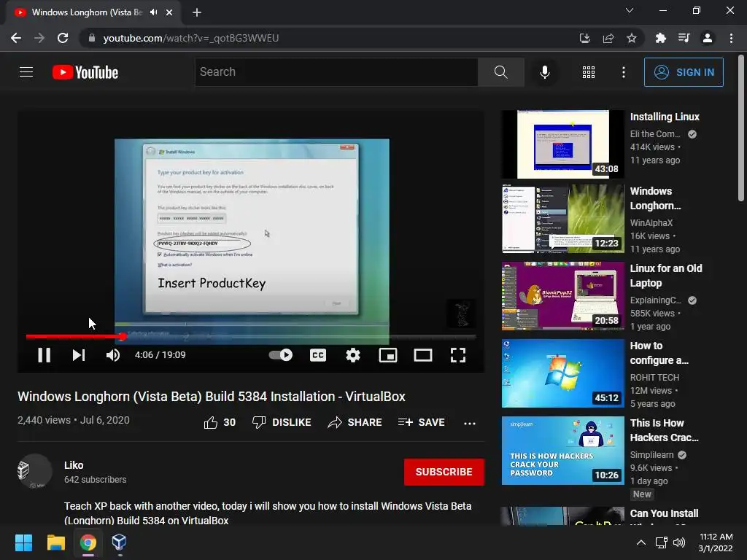Toggle the autoplay switch

(281, 355)
